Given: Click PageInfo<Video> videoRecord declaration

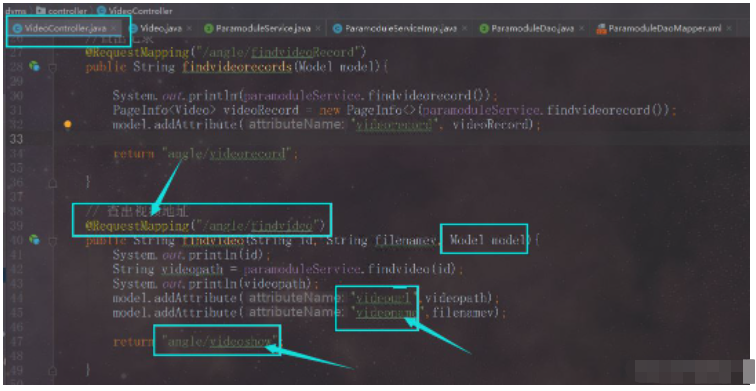Looking at the screenshot, I should [205, 110].
